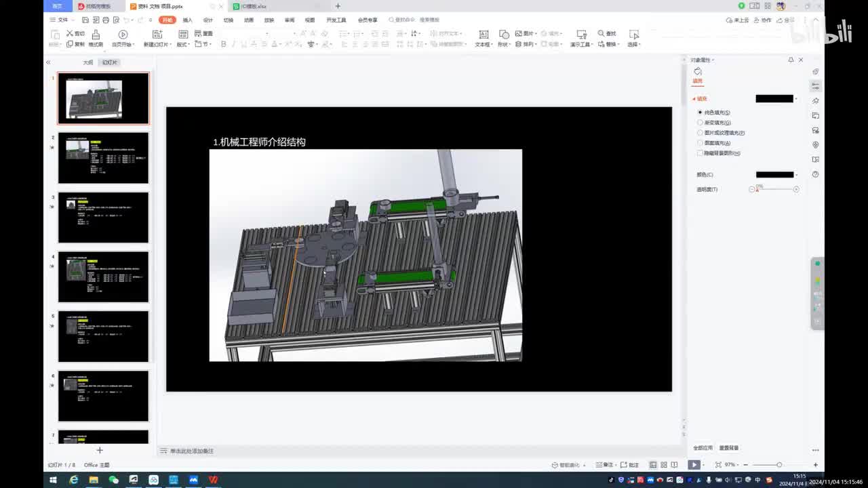Switch to the Transitions (切换) ribbon tab
868x488 pixels.
click(x=229, y=20)
